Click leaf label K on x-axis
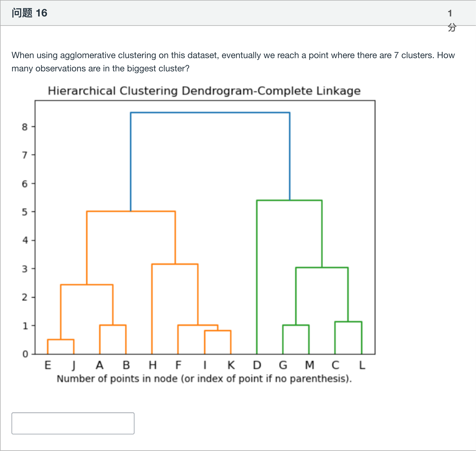Image resolution: width=476 pixels, height=451 pixels. [231, 365]
